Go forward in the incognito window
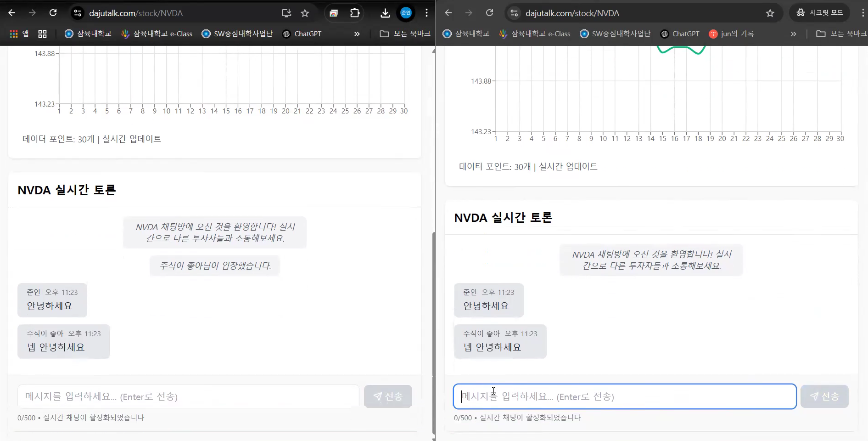 click(x=469, y=13)
